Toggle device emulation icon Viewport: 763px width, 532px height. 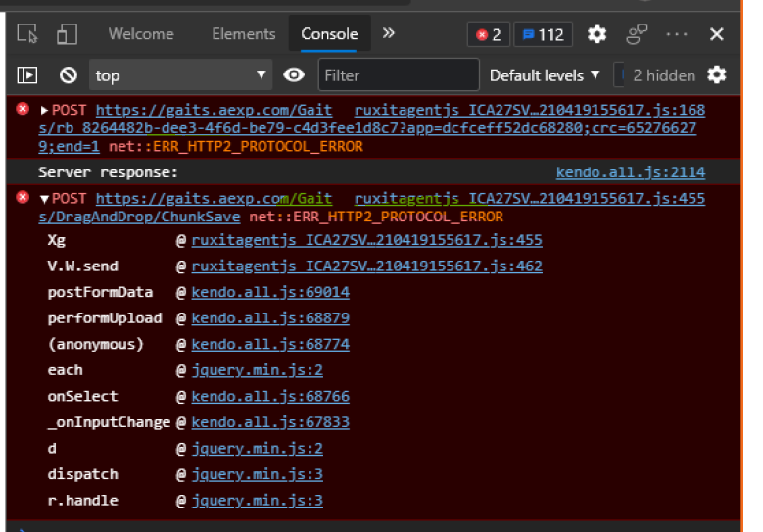[67, 34]
